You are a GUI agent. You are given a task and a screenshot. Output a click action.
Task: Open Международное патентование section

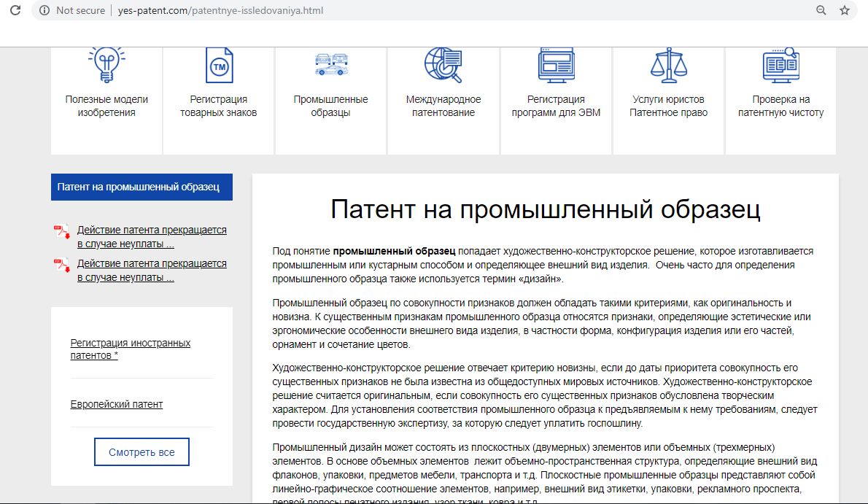(443, 106)
